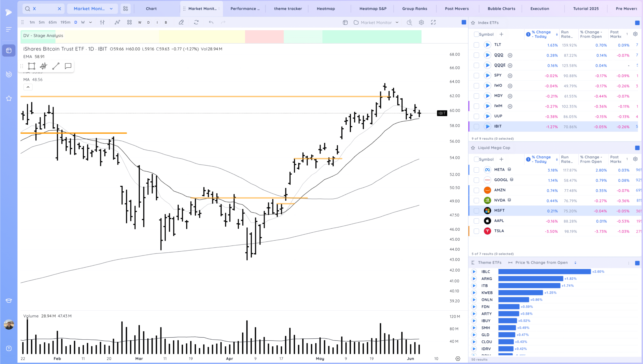Check the META row checkbox
This screenshot has height=364, width=643.
[476, 170]
